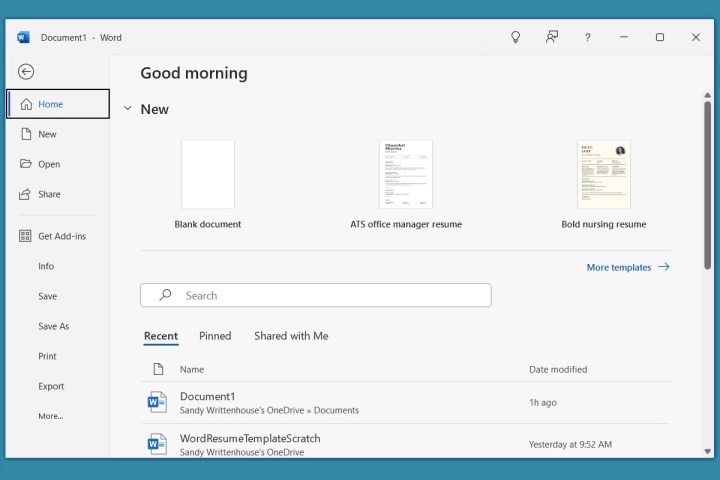Click the WordResumeTemplateScratch file icon
Image resolution: width=720 pixels, height=480 pixels.
(157, 444)
